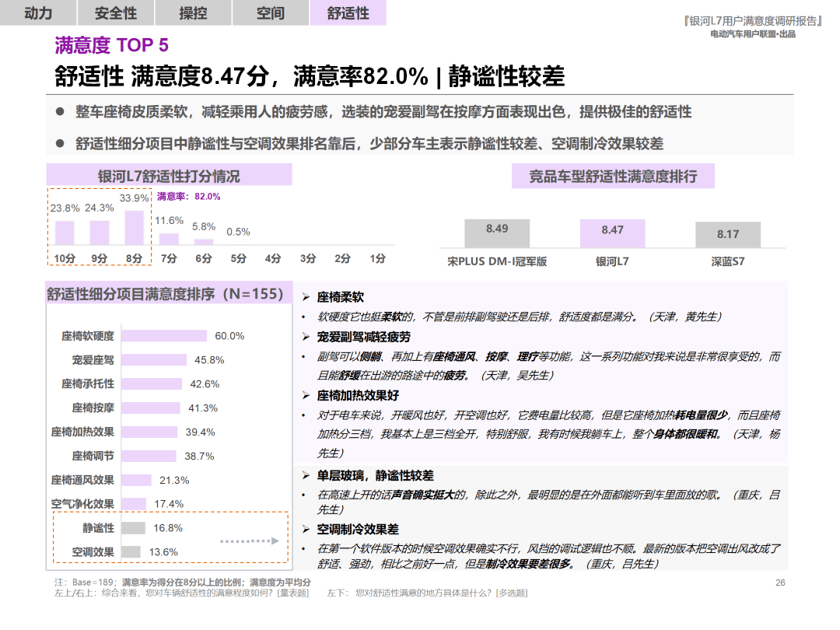Click the arrow bullet beside 空调制冷效果差
This screenshot has width=840, height=630.
(306, 530)
